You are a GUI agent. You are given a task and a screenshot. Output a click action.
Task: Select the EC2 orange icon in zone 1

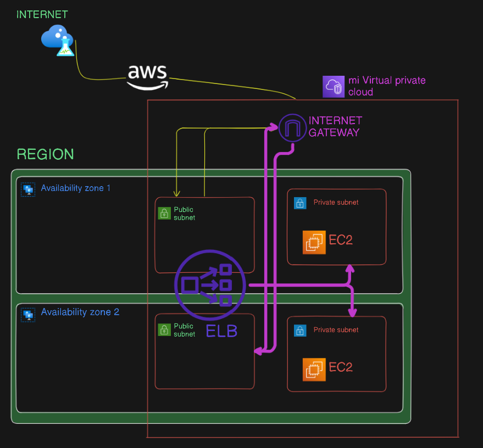pos(314,242)
